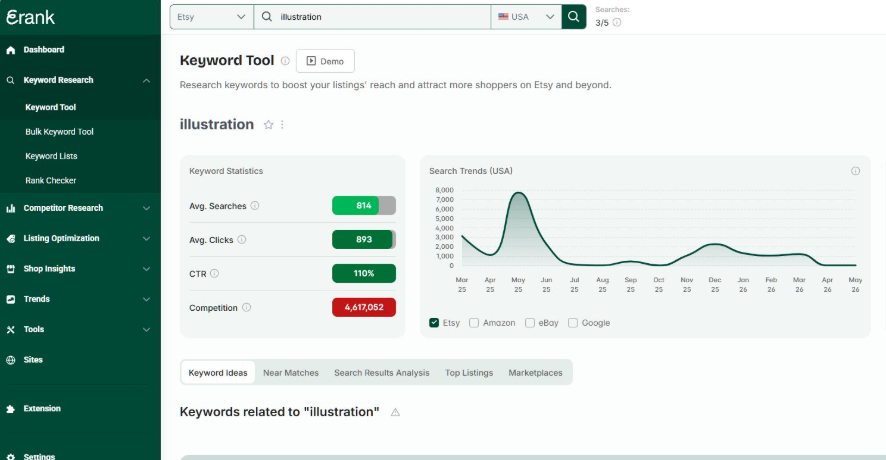The image size is (886, 460).
Task: Expand the Tools section chevron
Action: click(146, 329)
